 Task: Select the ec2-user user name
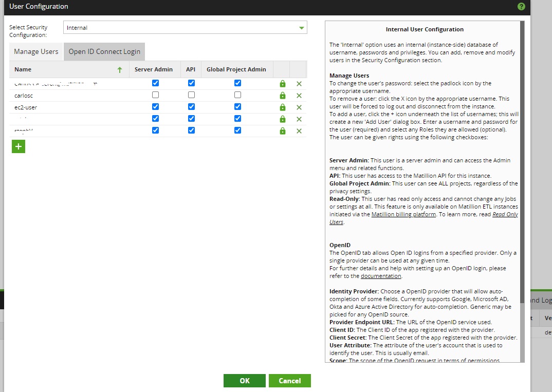coord(26,107)
